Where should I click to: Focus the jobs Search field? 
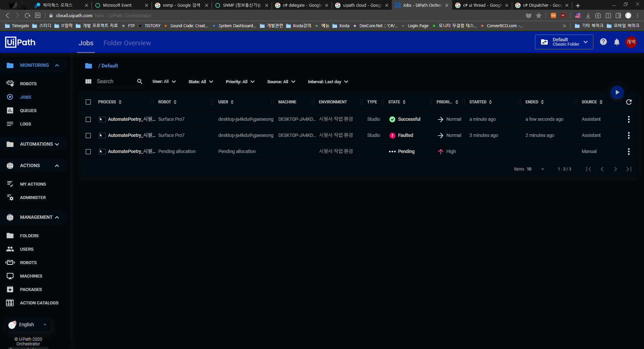(x=115, y=82)
